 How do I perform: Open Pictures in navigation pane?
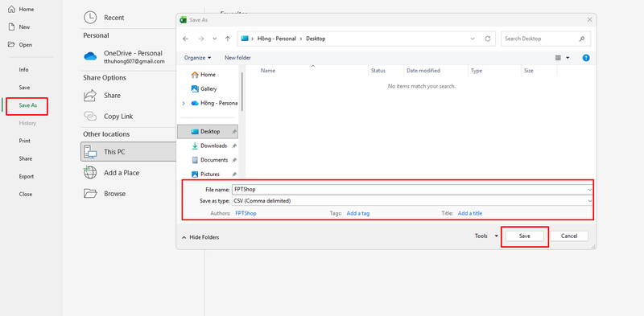click(206, 174)
